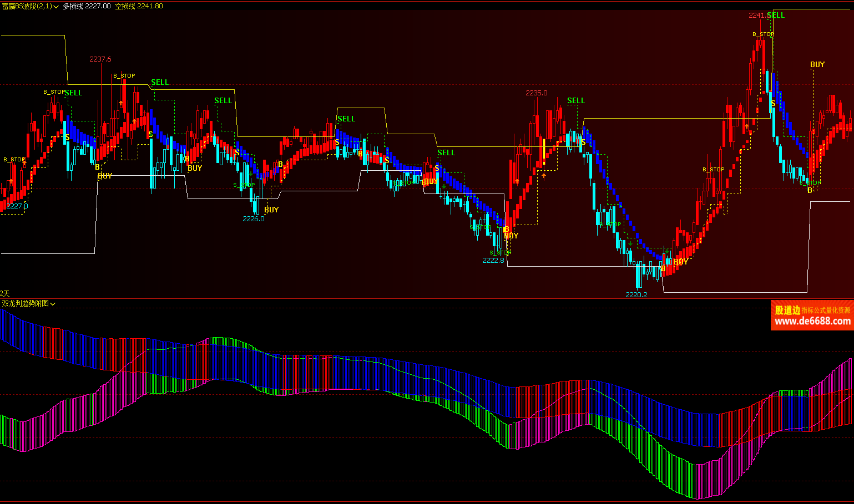Click the 股道边 logo banner
This screenshot has width=854, height=504.
point(787,310)
